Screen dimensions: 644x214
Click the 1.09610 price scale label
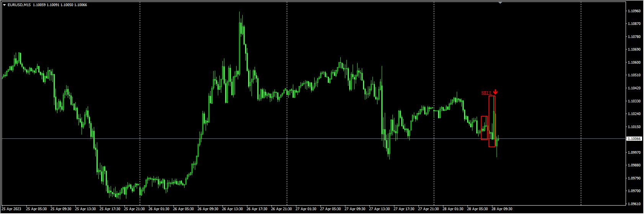[x=634, y=204]
